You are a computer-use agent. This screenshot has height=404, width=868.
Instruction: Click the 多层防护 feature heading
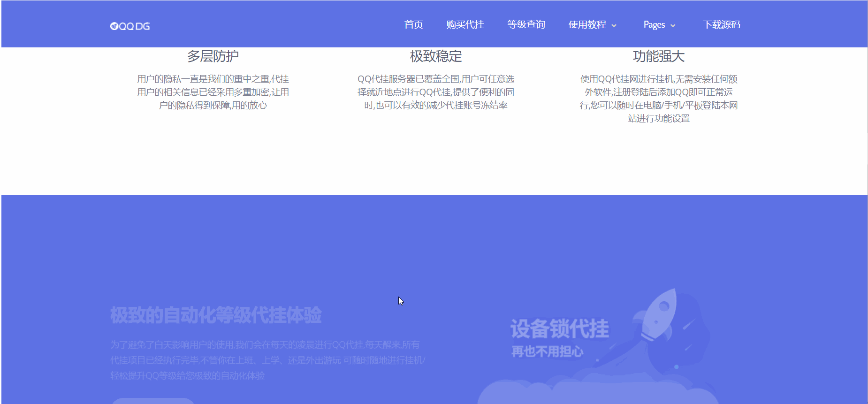213,56
